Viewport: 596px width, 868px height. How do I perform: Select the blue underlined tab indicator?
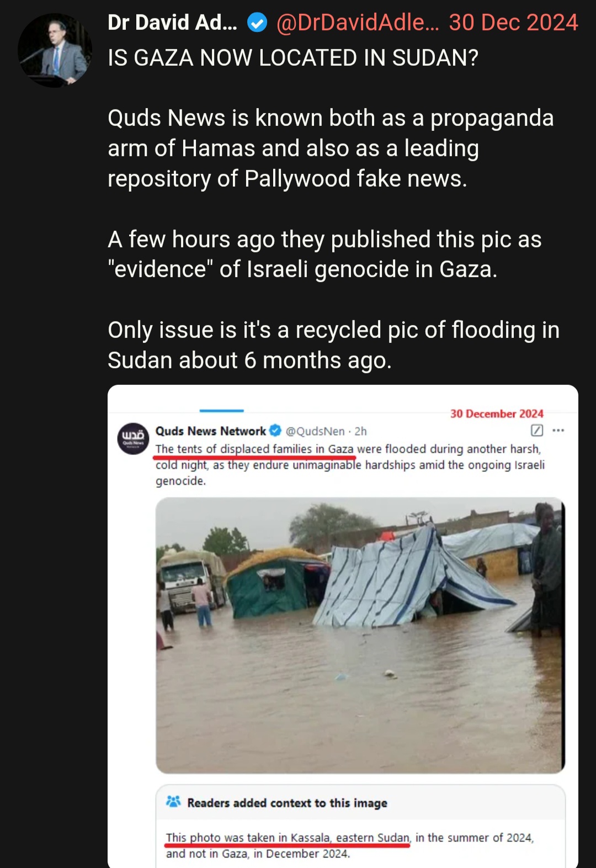(221, 411)
